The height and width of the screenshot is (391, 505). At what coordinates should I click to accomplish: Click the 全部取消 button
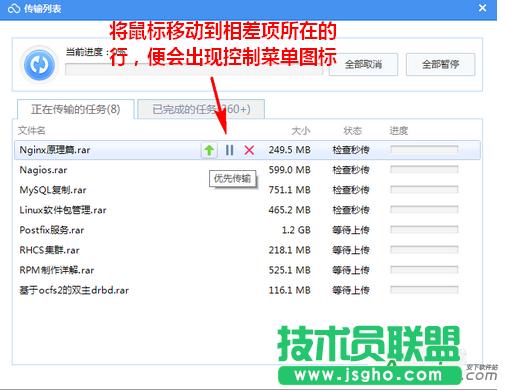tap(363, 64)
